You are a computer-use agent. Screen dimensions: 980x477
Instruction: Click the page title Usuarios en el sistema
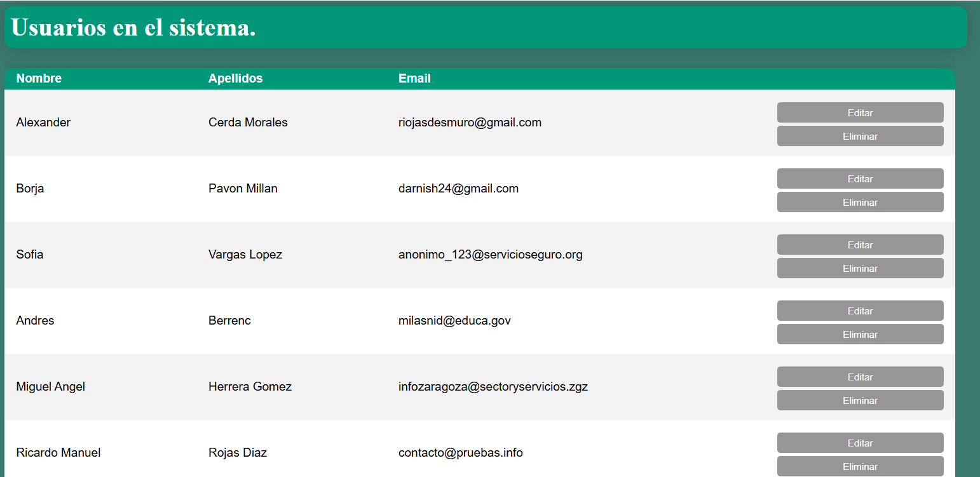tap(133, 27)
